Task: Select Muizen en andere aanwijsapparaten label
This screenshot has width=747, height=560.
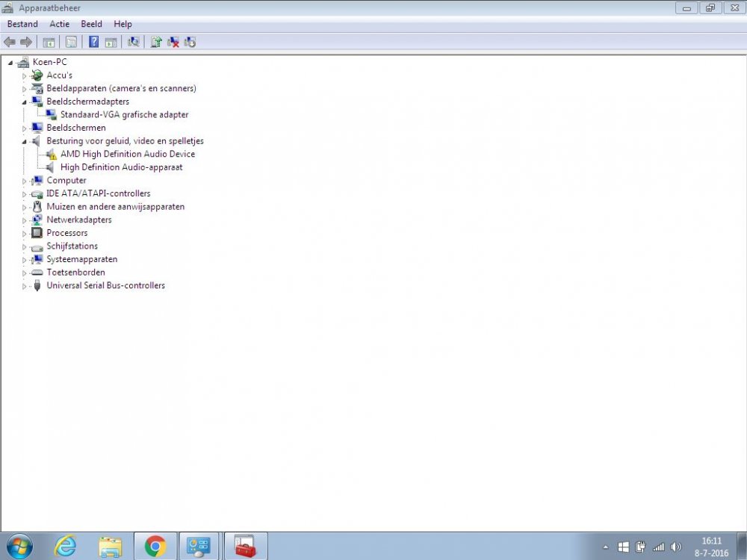Action: [115, 207]
